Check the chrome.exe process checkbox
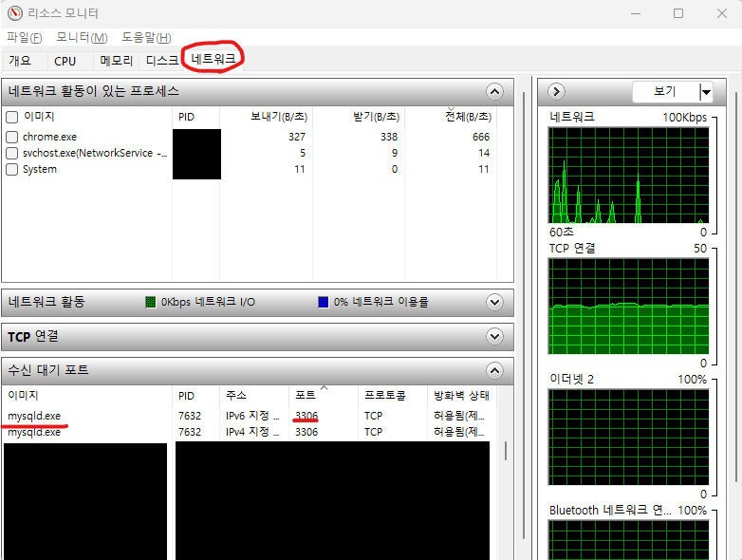Image resolution: width=742 pixels, height=560 pixels. (x=11, y=138)
